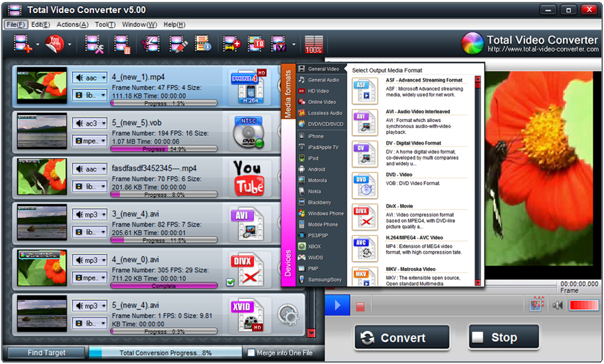This screenshot has height=364, width=604.
Task: Open mpe video codec dropdown for 5_(new_5).vob
Action: [x=89, y=141]
